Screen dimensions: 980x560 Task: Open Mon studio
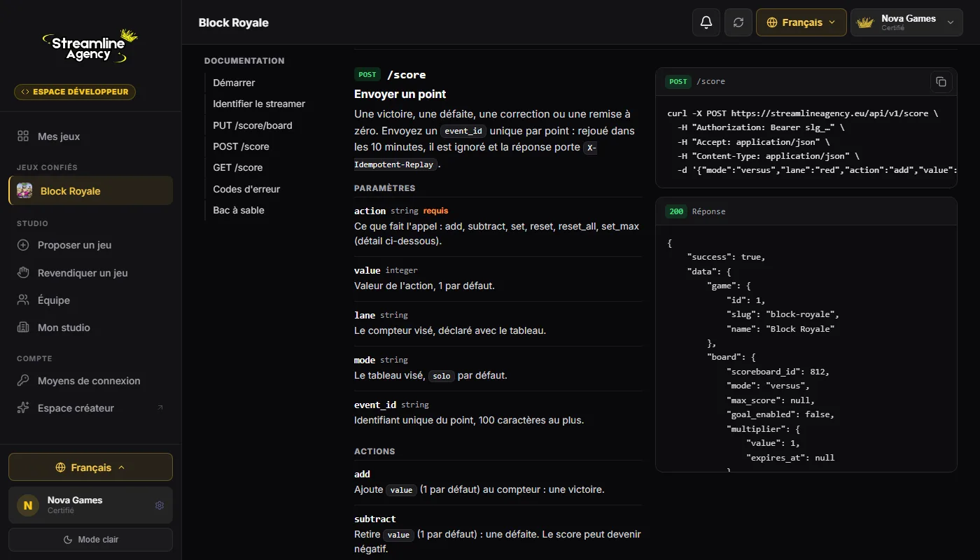(90, 328)
